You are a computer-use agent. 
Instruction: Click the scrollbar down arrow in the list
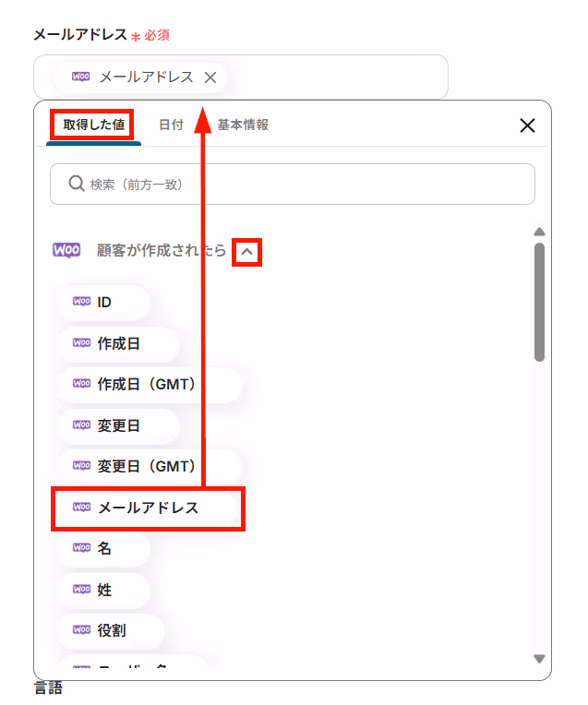pos(539,659)
